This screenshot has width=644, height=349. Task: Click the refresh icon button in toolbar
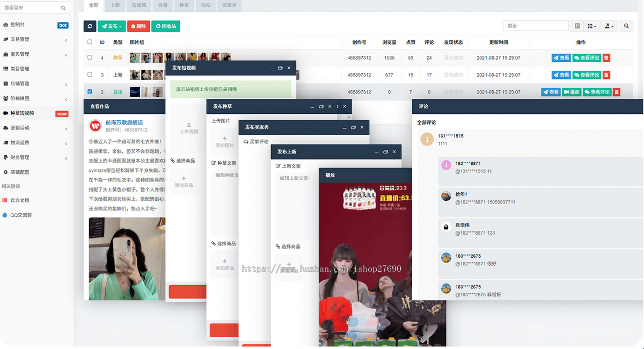(x=90, y=26)
